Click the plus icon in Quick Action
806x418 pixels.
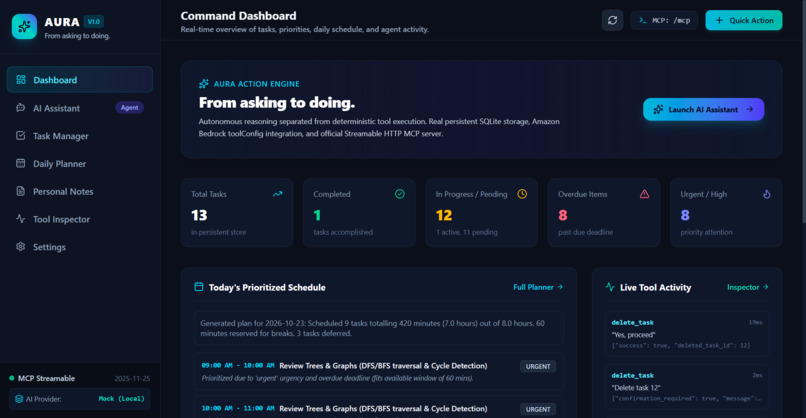pyautogui.click(x=719, y=21)
